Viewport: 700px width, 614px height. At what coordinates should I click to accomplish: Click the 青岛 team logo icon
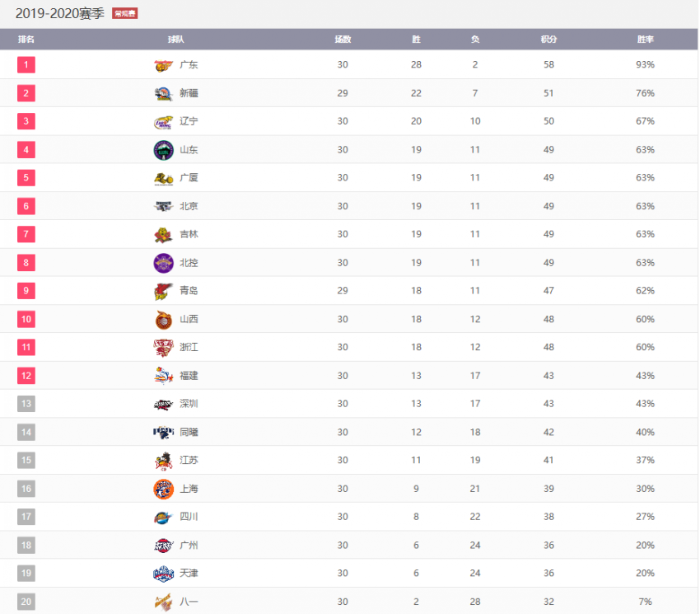click(163, 291)
